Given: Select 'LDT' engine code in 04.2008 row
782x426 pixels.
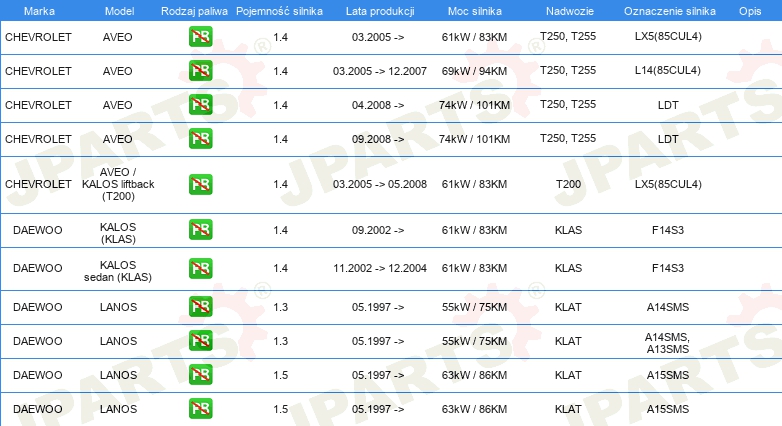Looking at the screenshot, I should click(x=668, y=105).
